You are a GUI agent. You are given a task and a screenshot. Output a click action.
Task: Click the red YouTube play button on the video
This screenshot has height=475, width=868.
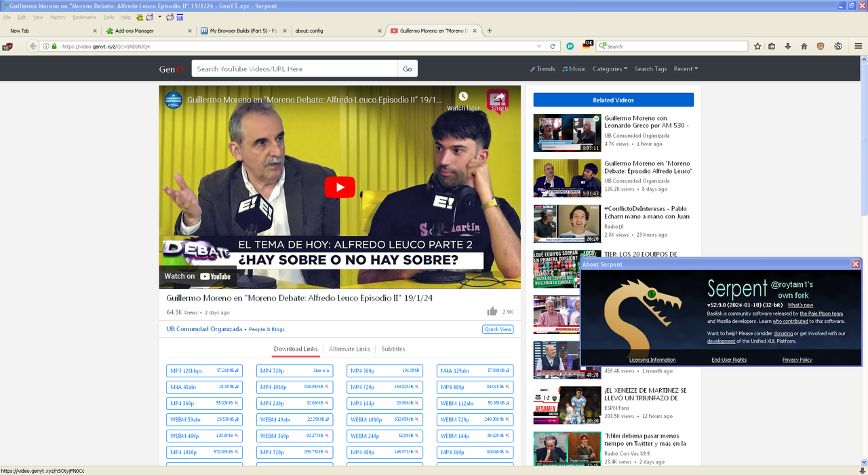(340, 187)
